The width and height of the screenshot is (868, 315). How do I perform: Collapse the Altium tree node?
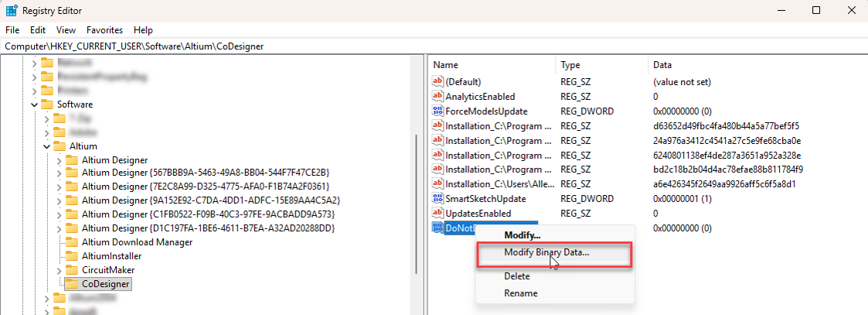pyautogui.click(x=46, y=146)
